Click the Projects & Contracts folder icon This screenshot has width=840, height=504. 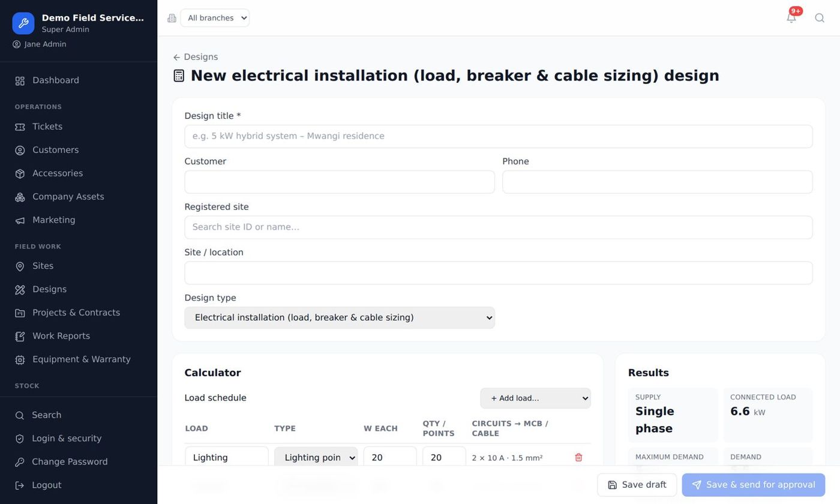pos(20,313)
